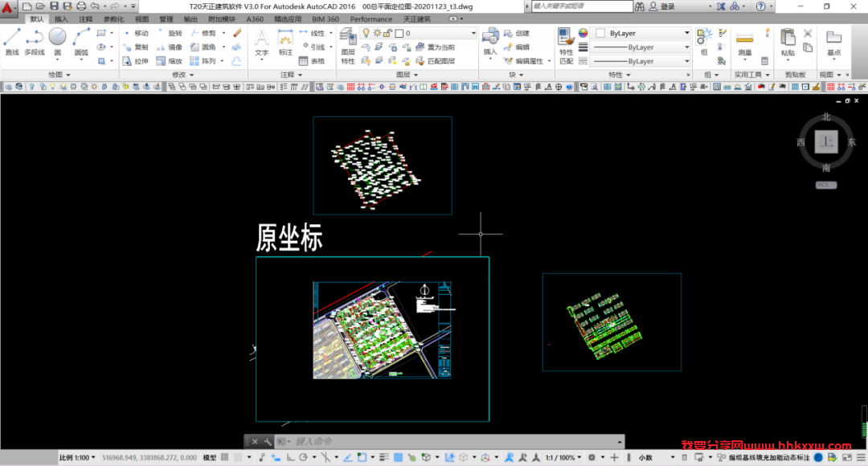Open the ByLayer color dropdown
868x466 pixels.
[x=642, y=33]
